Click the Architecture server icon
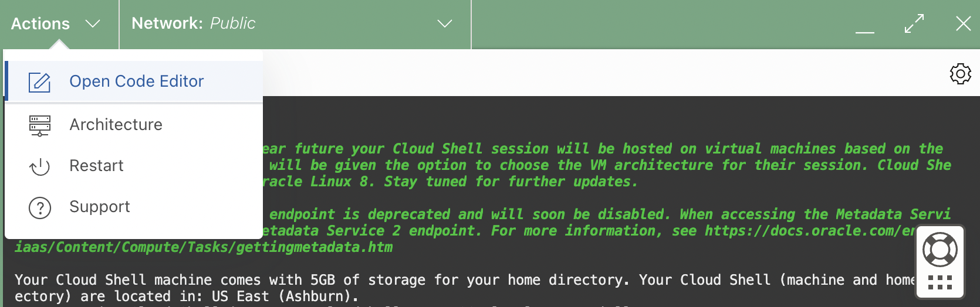Viewport: 980px width, 307px height. coord(40,125)
